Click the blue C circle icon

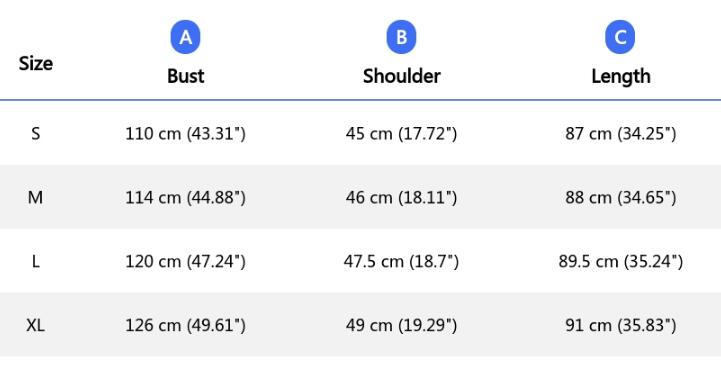(620, 37)
